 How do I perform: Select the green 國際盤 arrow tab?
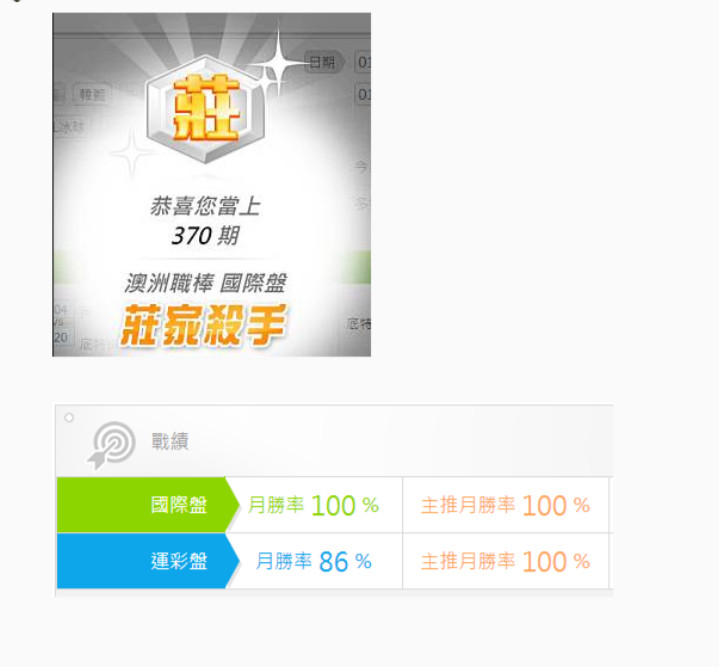pos(148,505)
